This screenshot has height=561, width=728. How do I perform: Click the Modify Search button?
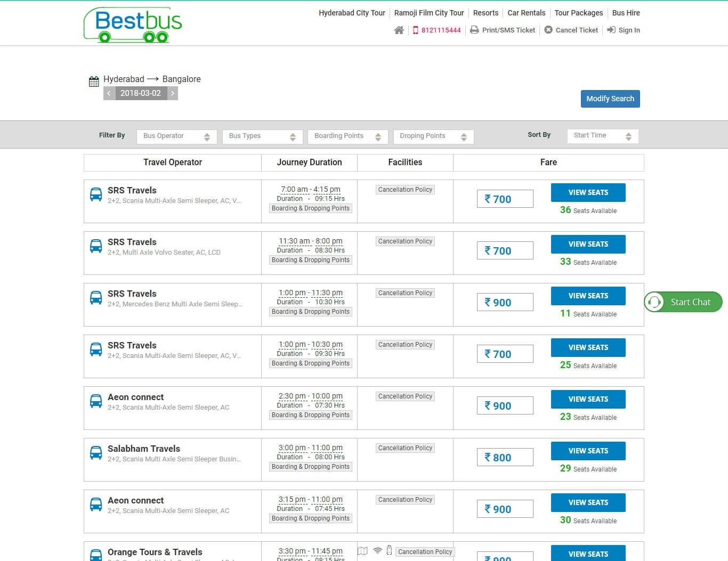coord(610,99)
